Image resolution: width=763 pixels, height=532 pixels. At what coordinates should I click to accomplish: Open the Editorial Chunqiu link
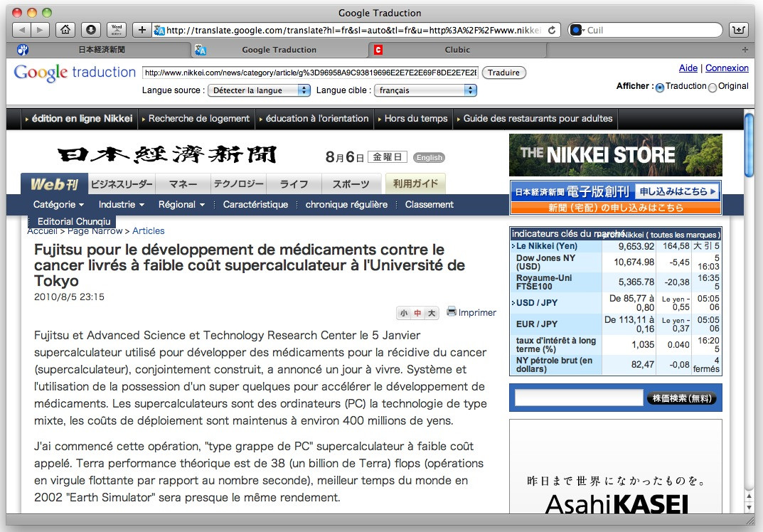(74, 221)
